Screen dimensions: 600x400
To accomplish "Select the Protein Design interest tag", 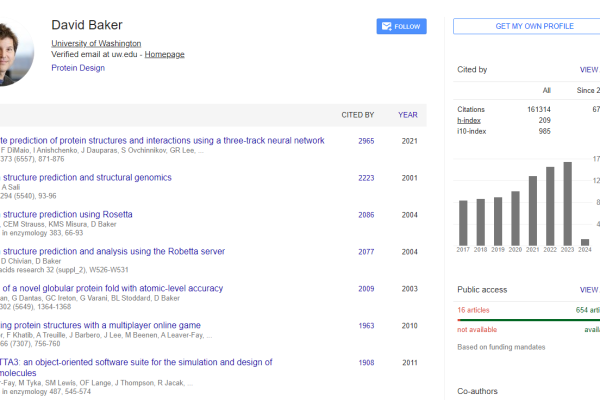I will (78, 68).
